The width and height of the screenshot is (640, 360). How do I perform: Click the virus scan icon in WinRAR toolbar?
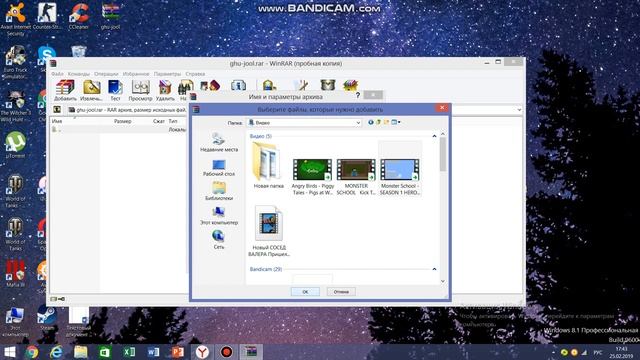click(x=268, y=85)
